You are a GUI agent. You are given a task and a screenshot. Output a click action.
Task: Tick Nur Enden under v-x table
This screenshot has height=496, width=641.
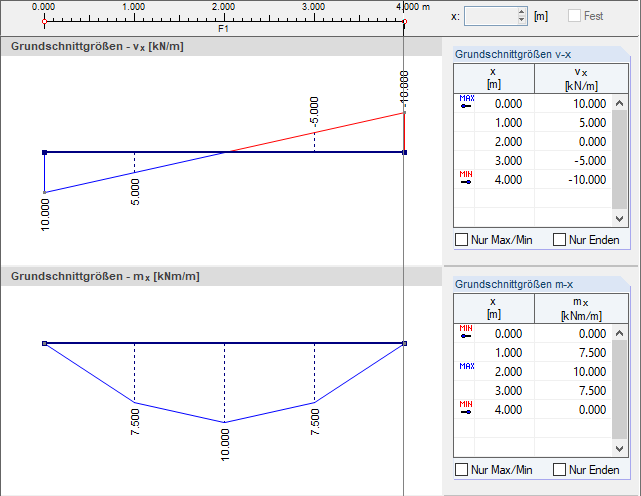tap(559, 240)
